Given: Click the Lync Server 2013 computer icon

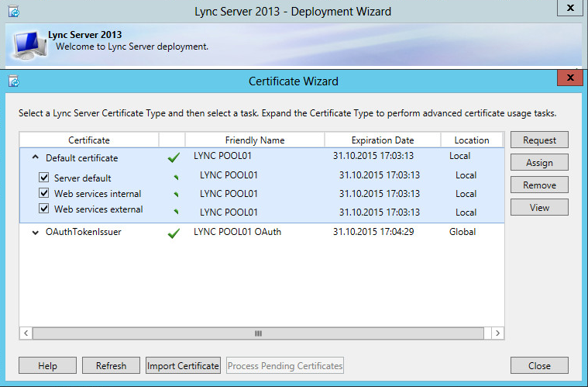Looking at the screenshot, I should (29, 45).
